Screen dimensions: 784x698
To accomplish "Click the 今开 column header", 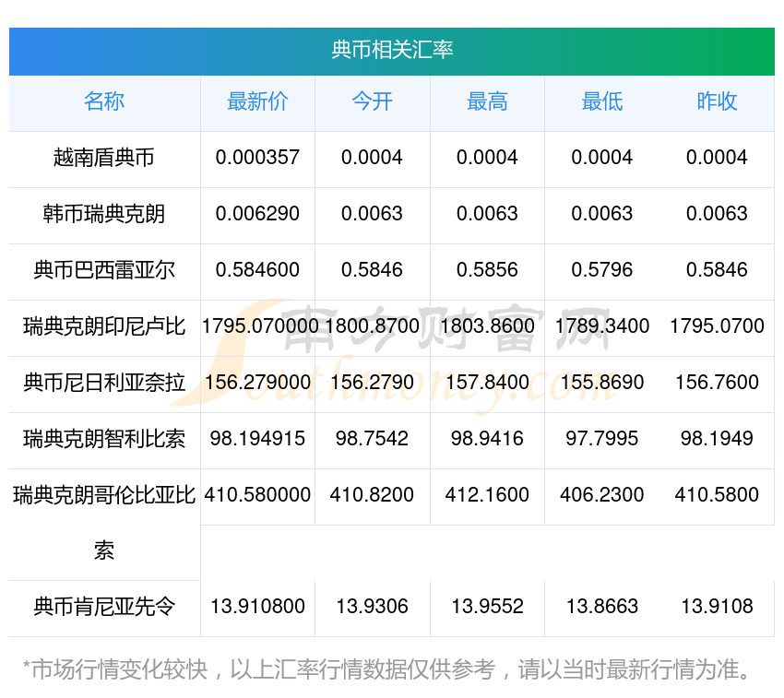I will click(x=372, y=102).
